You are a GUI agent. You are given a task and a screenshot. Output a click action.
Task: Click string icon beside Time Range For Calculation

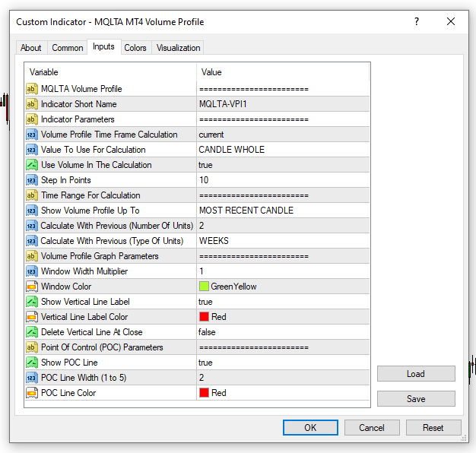click(x=32, y=195)
